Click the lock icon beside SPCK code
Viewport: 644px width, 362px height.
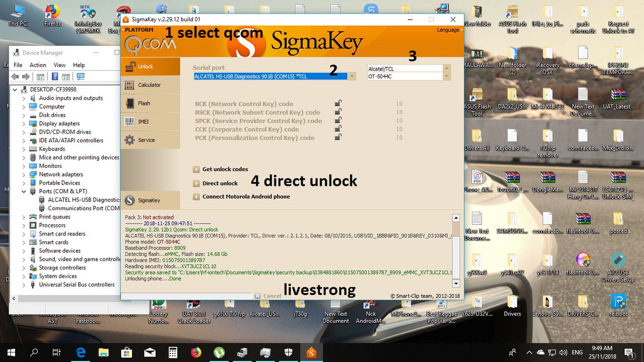click(339, 121)
